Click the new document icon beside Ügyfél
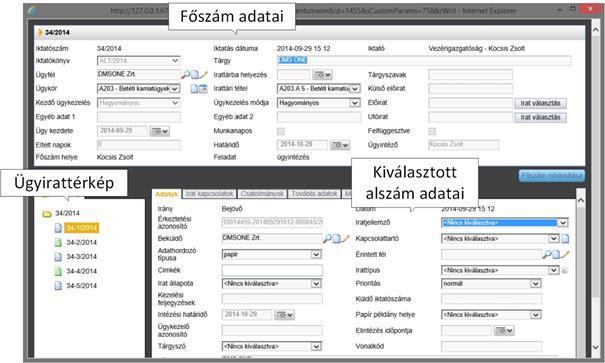The image size is (605, 363). (x=195, y=74)
